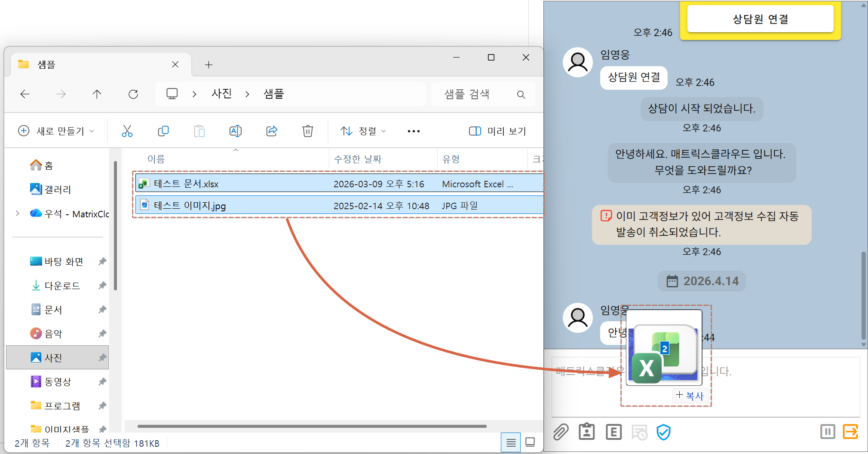Click the orange exit chat icon

850,431
